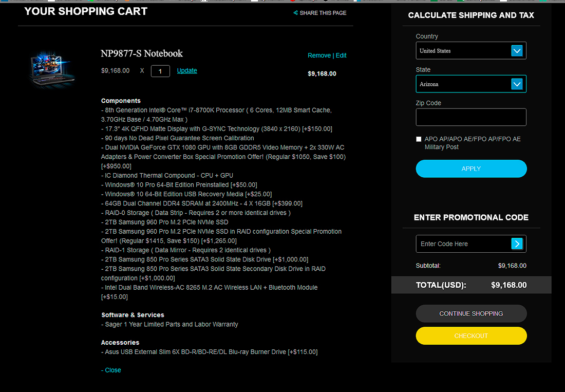Click the Components heading
This screenshot has width=565, height=392.
pos(121,101)
